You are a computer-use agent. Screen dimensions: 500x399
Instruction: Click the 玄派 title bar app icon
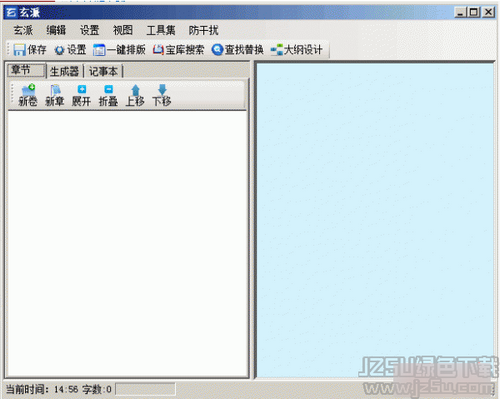pyautogui.click(x=11, y=12)
